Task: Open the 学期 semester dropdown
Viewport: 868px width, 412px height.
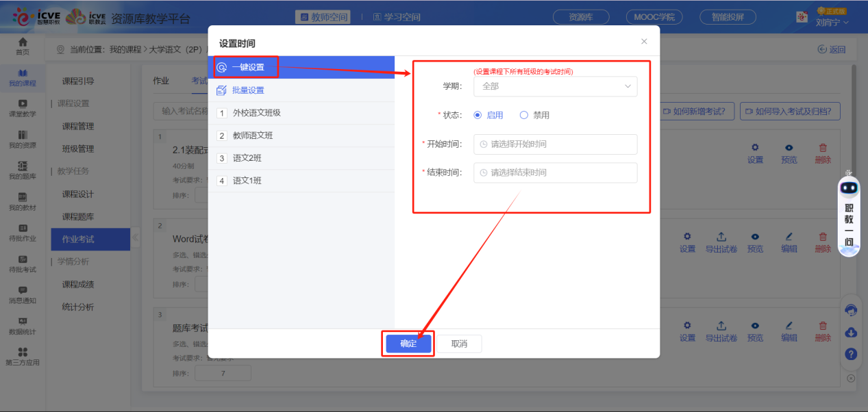Action: [x=555, y=86]
